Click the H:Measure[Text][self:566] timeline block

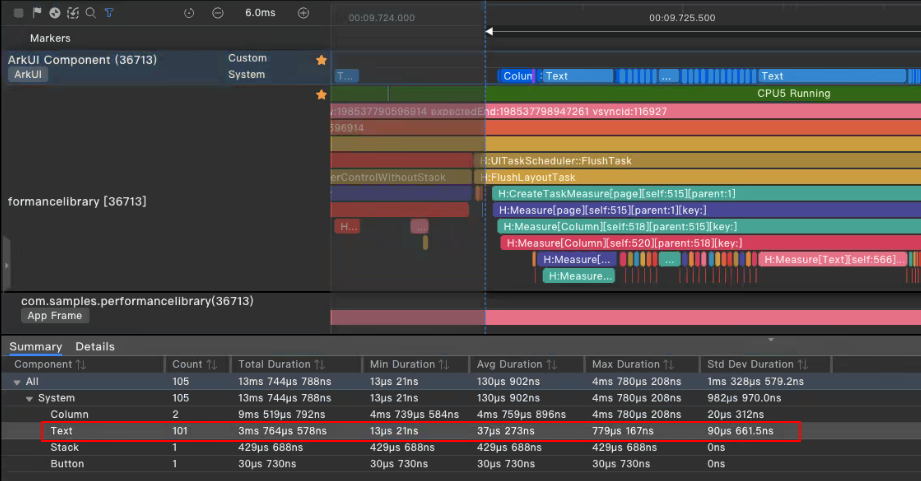[830, 260]
